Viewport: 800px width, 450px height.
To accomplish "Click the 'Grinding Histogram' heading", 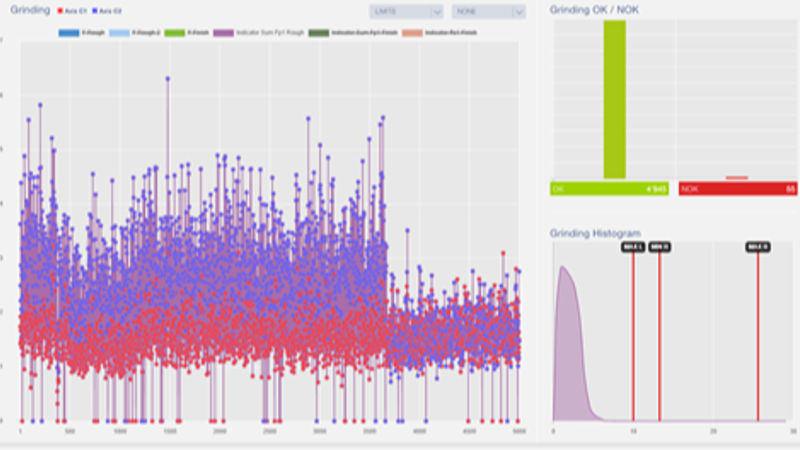I will click(x=595, y=233).
